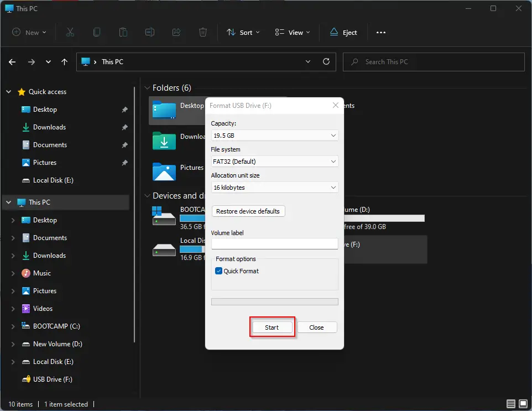Switch to details view icon in status bar
The height and width of the screenshot is (411, 532).
point(510,404)
